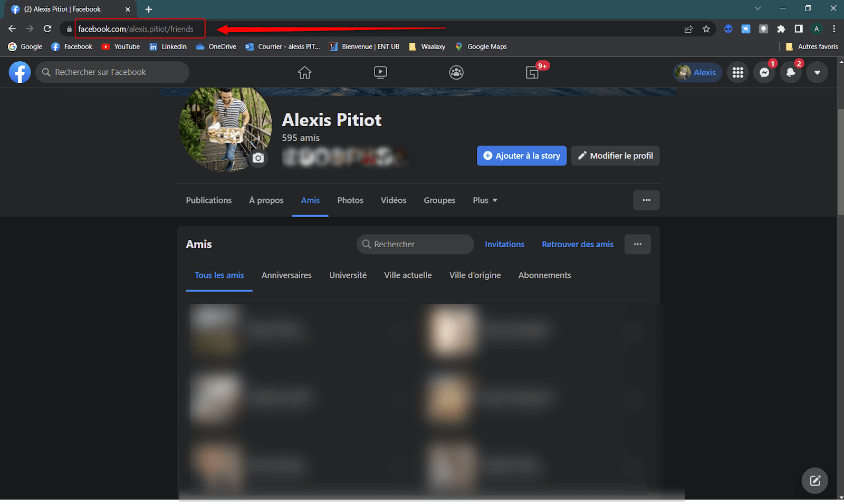The image size is (844, 504).
Task: Switch to the Vidéos tab
Action: (x=394, y=200)
